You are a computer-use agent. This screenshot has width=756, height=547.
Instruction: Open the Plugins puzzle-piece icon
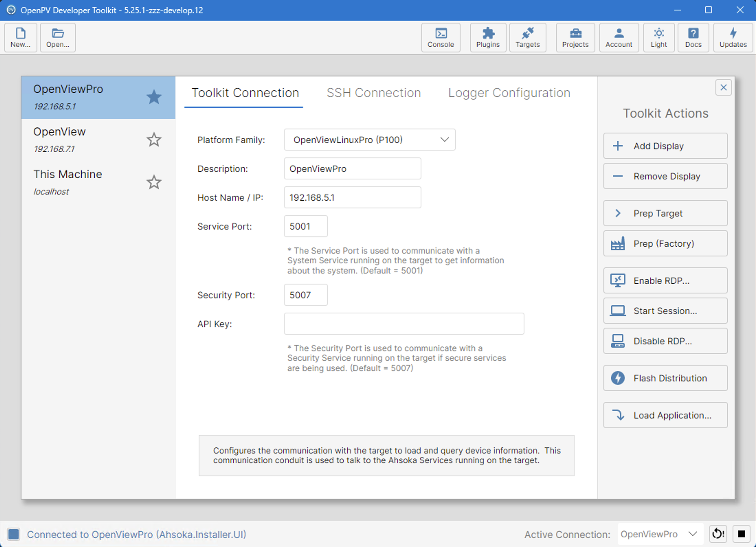pyautogui.click(x=488, y=37)
